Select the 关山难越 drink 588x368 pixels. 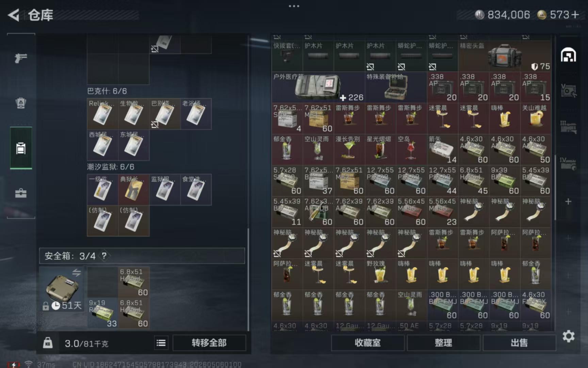tap(536, 118)
